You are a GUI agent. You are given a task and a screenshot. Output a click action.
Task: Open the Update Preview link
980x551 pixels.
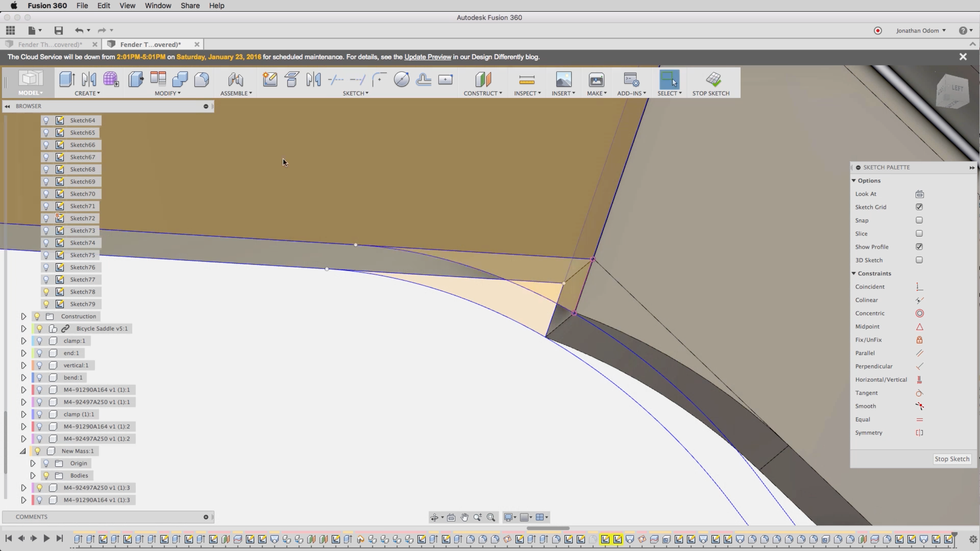coord(428,57)
